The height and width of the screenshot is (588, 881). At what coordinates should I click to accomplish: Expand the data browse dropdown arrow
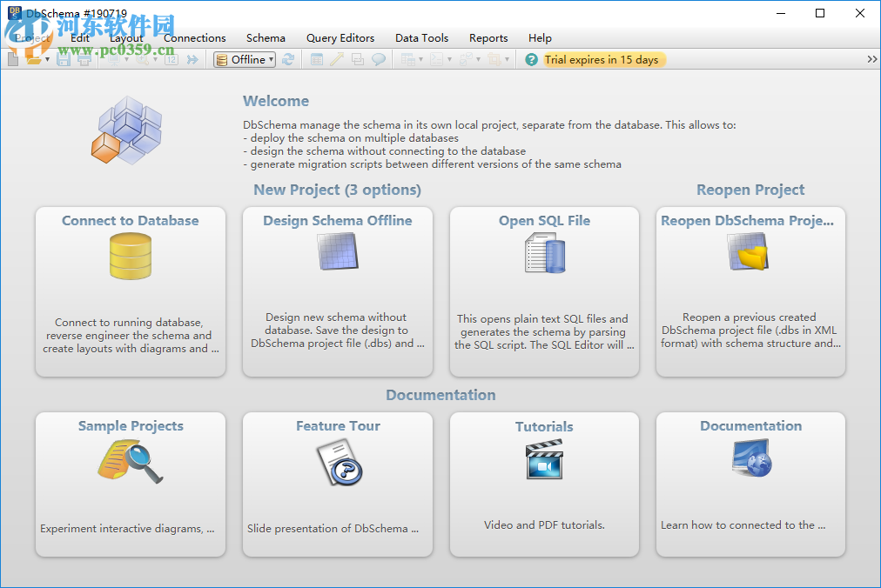pyautogui.click(x=420, y=59)
